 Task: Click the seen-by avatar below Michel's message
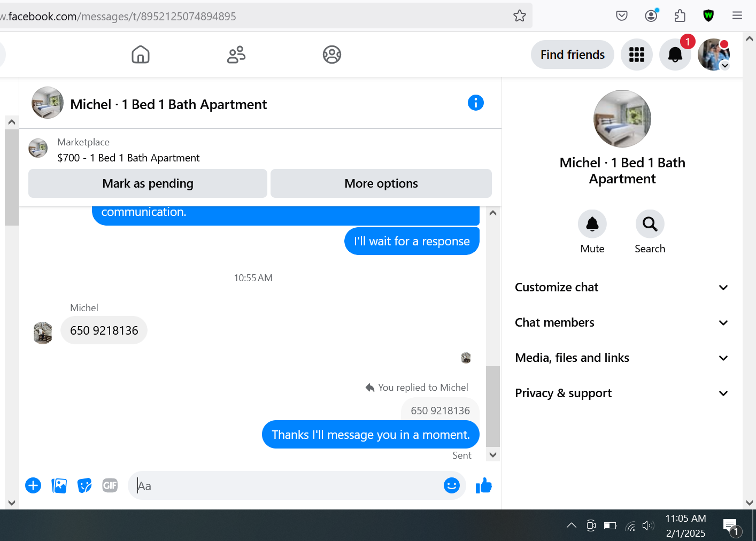[466, 358]
